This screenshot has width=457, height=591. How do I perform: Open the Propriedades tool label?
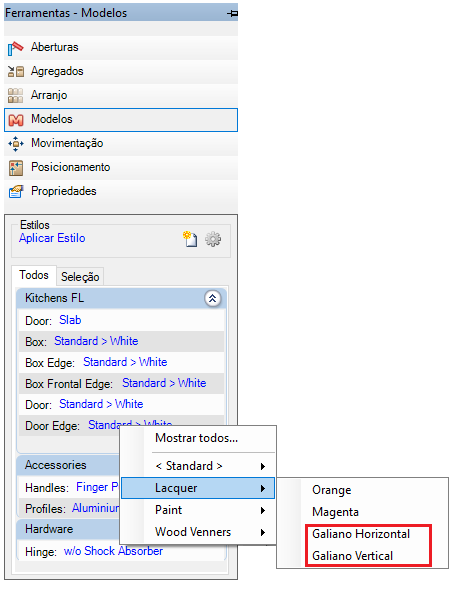click(x=64, y=191)
